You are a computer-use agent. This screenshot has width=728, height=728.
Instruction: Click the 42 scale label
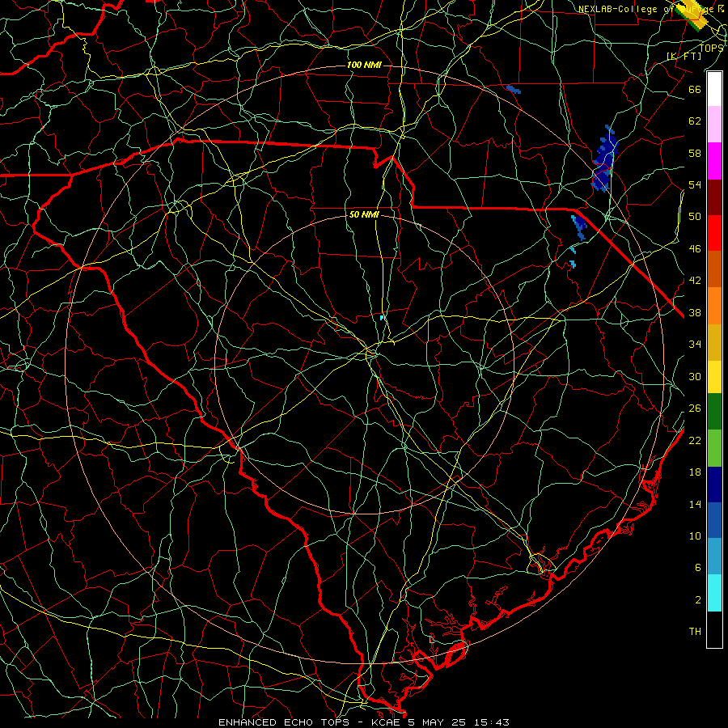695,280
